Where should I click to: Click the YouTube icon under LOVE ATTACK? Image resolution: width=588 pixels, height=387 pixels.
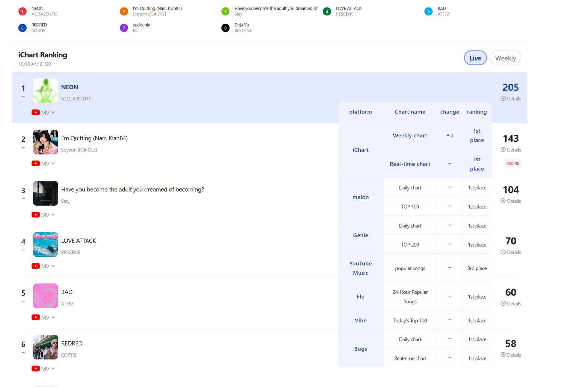pyautogui.click(x=35, y=266)
